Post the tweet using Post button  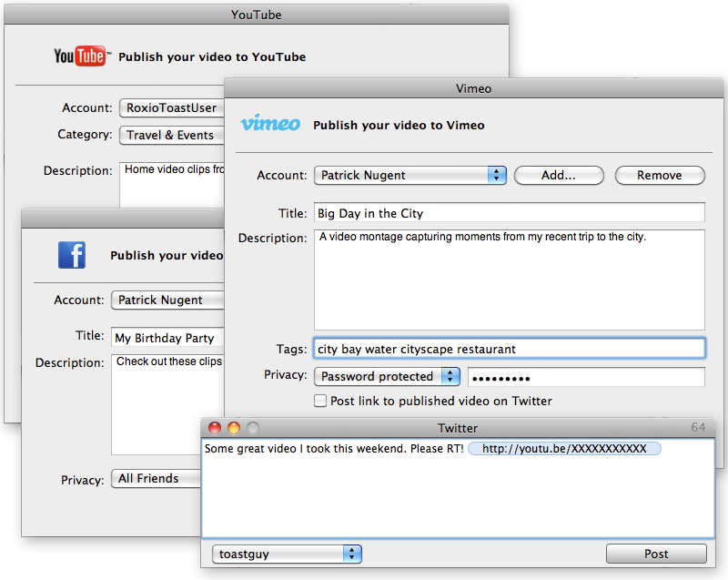[x=656, y=554]
